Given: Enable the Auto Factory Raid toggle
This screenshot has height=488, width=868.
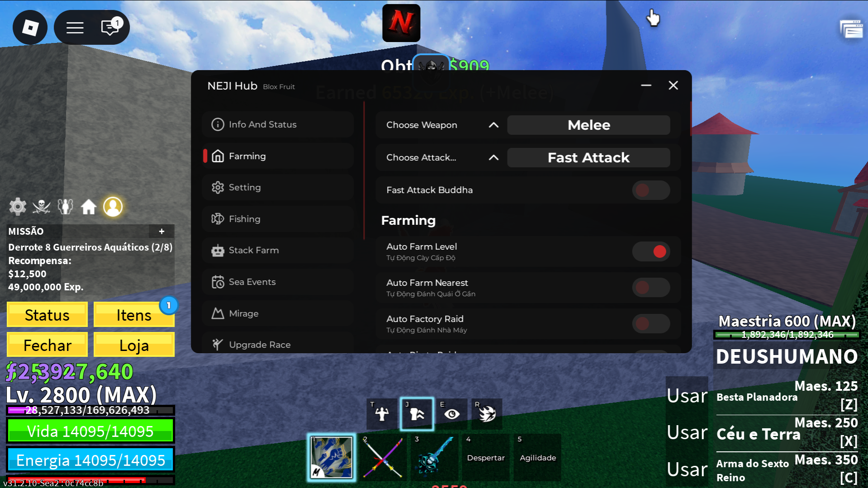Looking at the screenshot, I should pyautogui.click(x=650, y=324).
